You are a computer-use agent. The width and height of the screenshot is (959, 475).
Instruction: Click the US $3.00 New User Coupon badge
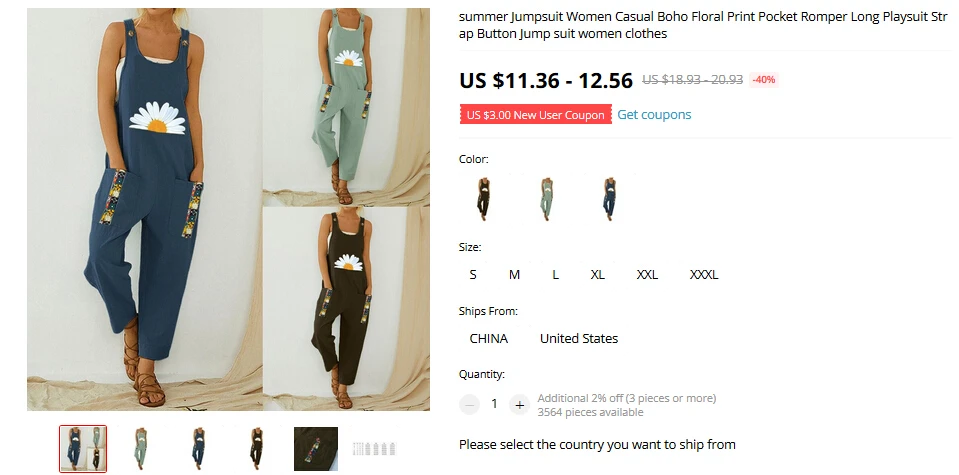(x=535, y=114)
